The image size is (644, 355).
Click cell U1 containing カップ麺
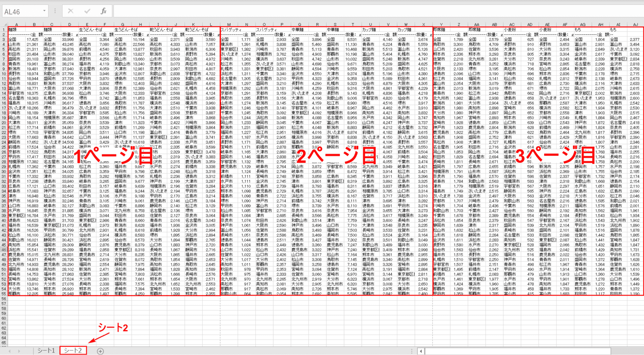pyautogui.click(x=370, y=30)
